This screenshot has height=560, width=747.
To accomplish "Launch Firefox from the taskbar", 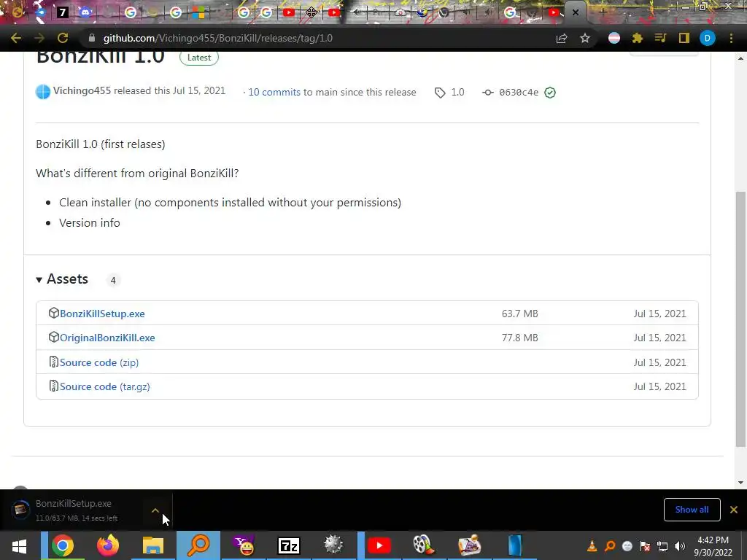I will (108, 545).
